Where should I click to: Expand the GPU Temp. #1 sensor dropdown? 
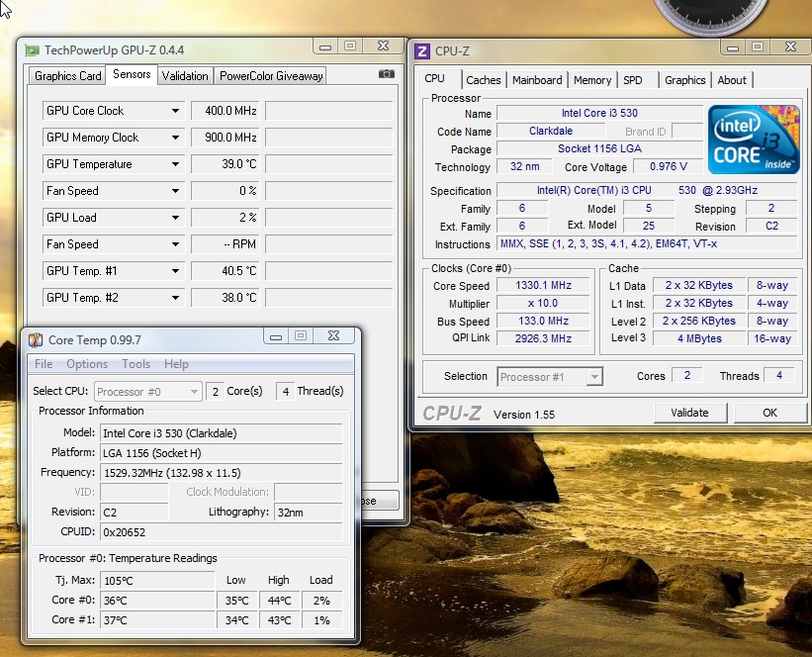click(175, 271)
